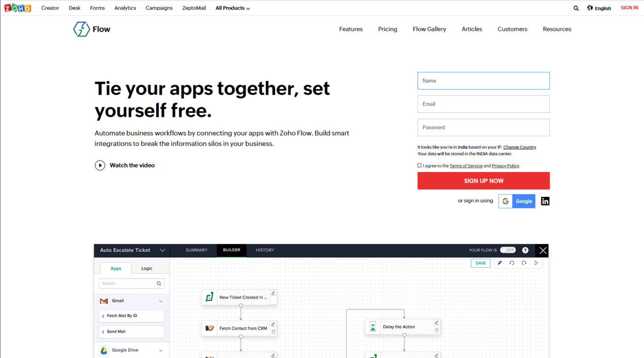Edit the New Ticket Created step
Image resolution: width=644 pixels, height=358 pixels.
click(273, 293)
